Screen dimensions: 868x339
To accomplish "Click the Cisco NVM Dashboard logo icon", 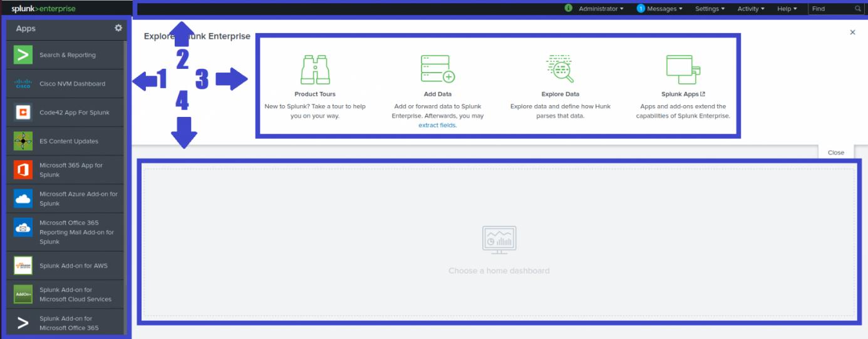I will point(23,84).
